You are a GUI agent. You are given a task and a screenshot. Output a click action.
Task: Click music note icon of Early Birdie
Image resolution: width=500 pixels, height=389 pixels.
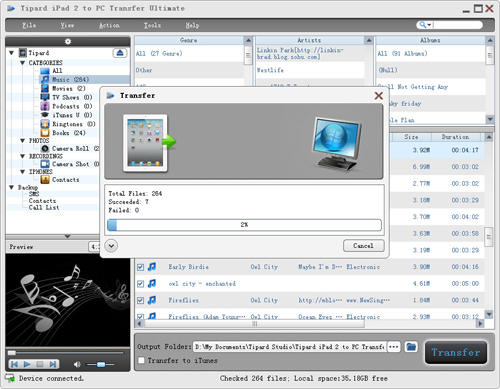pos(152,267)
